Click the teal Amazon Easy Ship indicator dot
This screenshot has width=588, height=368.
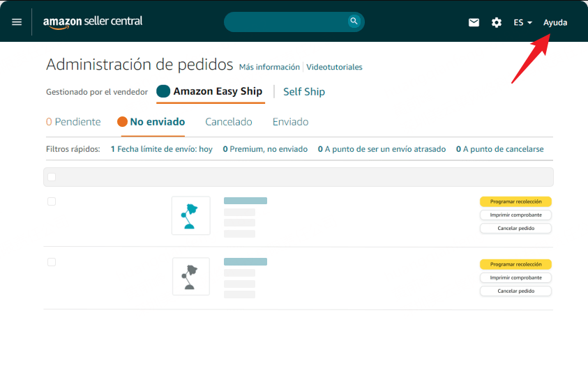pos(163,91)
